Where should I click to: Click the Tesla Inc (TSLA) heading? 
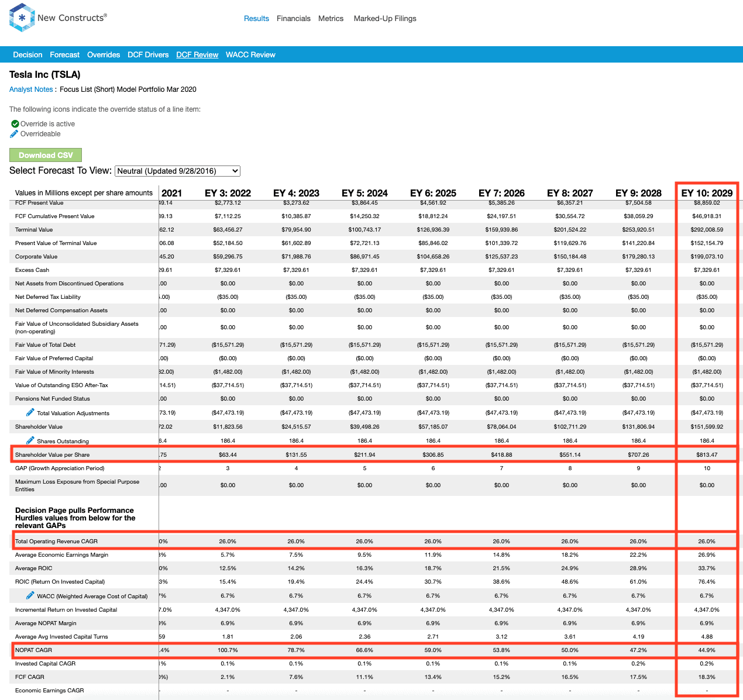pyautogui.click(x=45, y=75)
